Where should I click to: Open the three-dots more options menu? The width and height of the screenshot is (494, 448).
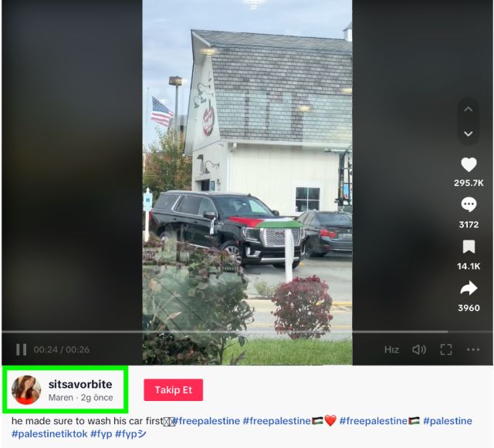pos(473,349)
